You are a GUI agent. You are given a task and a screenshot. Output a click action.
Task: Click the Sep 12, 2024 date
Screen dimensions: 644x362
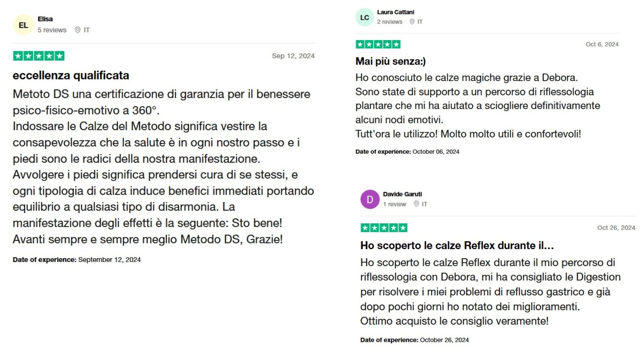[293, 56]
